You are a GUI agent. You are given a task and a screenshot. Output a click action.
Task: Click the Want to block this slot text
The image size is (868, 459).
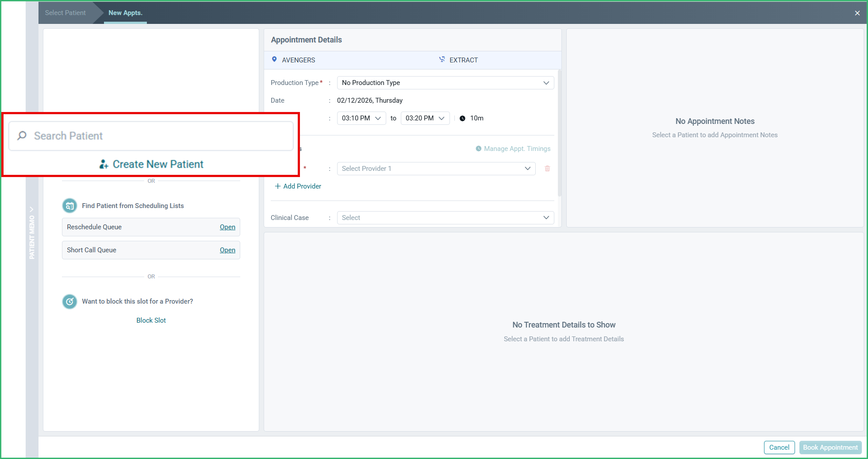tap(138, 301)
